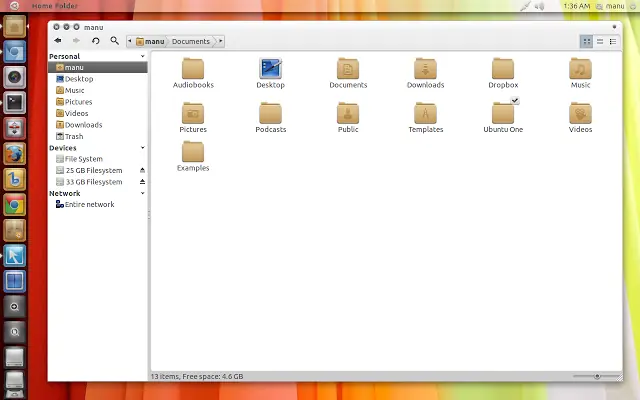
Task: Launch Firefox from the dock
Action: tap(14, 153)
